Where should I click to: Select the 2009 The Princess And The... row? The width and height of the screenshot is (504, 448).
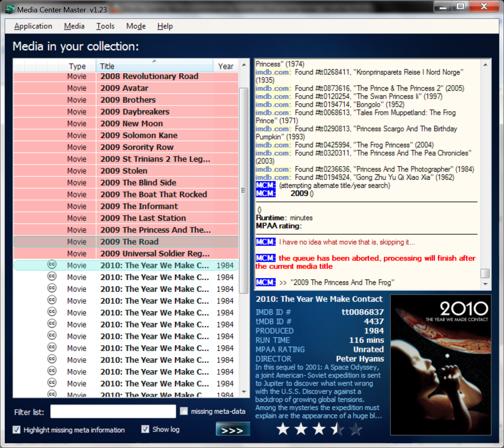coord(126,230)
